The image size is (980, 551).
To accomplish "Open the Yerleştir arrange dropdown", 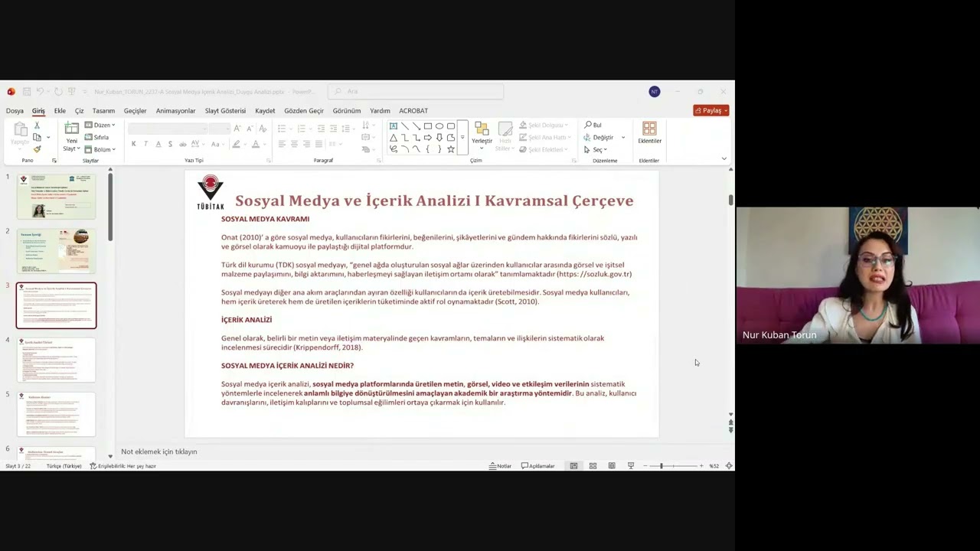I will click(x=482, y=136).
